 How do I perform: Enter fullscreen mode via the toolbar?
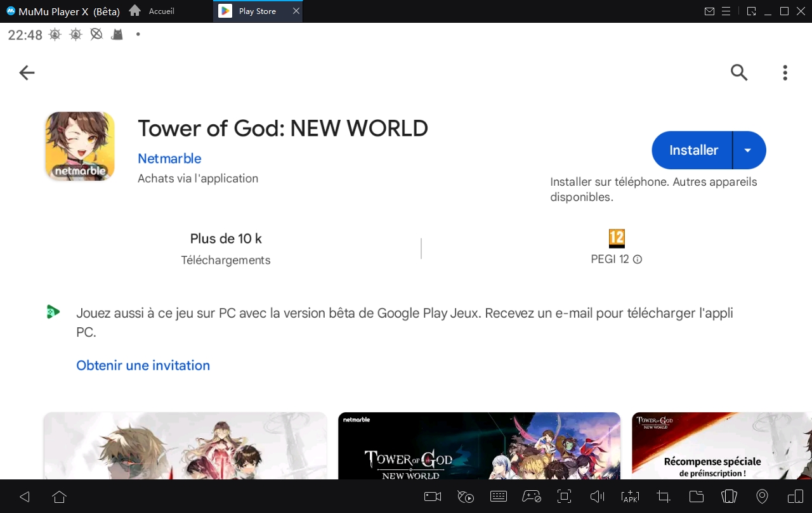(564, 497)
